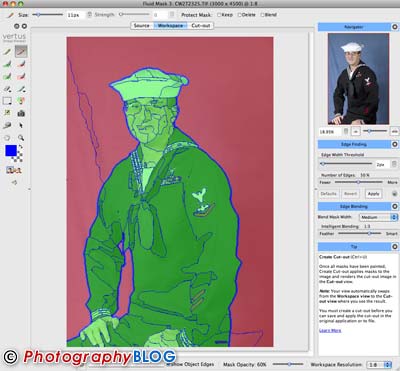Switch to the Cut-out tab

click(x=201, y=25)
